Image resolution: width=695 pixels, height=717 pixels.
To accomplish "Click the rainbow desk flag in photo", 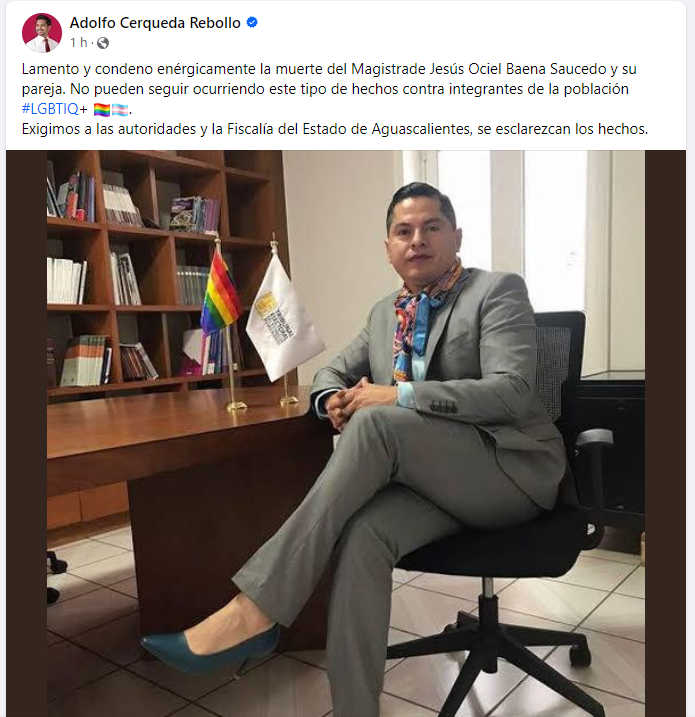I will click(x=220, y=292).
